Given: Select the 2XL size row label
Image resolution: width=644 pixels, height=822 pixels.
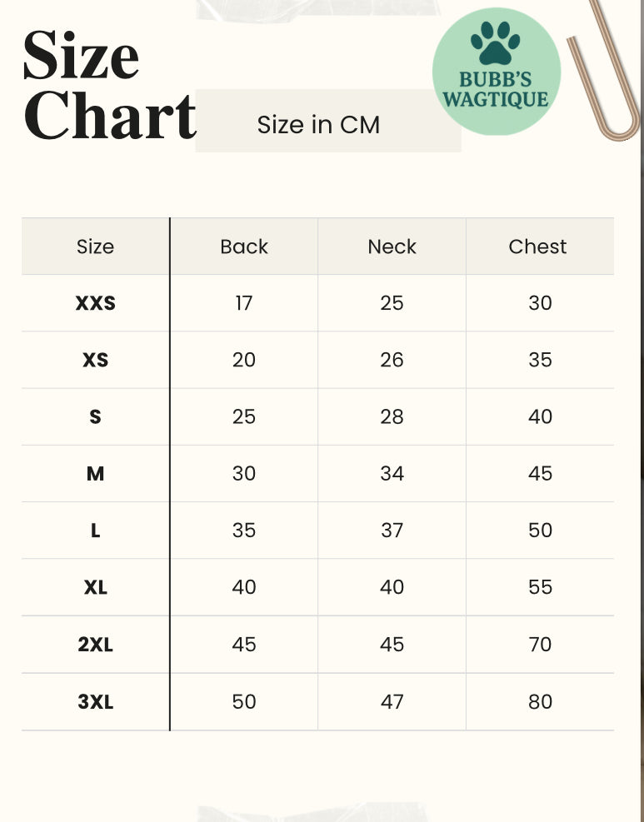Looking at the screenshot, I should click(96, 645).
